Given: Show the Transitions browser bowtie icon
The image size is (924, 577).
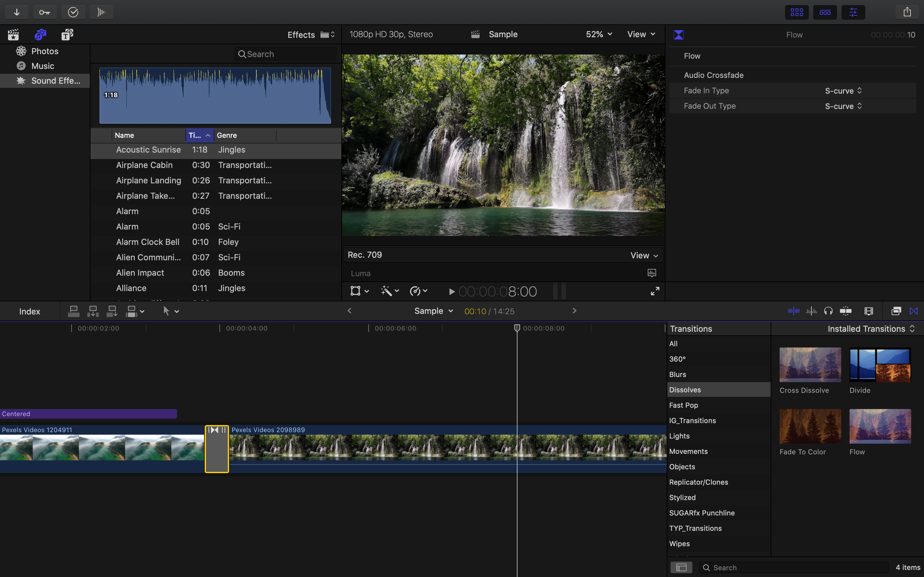Looking at the screenshot, I should pyautogui.click(x=914, y=311).
